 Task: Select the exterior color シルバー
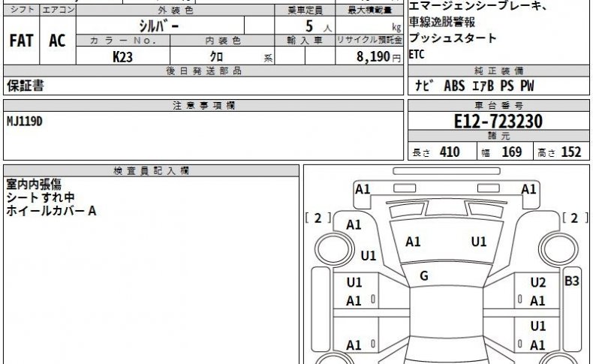pos(159,26)
